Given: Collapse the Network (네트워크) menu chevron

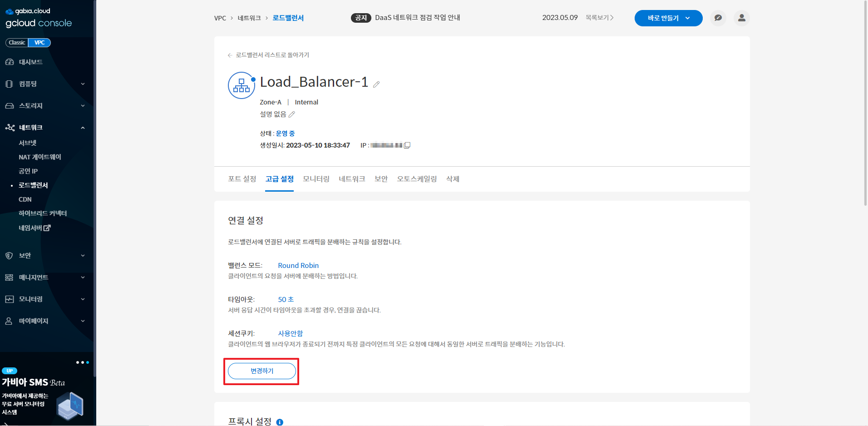Looking at the screenshot, I should coord(83,128).
